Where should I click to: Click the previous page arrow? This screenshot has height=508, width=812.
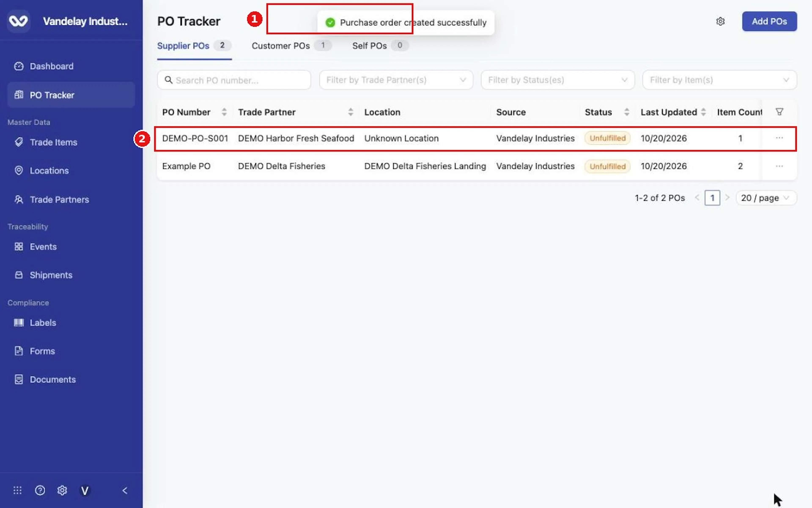697,198
